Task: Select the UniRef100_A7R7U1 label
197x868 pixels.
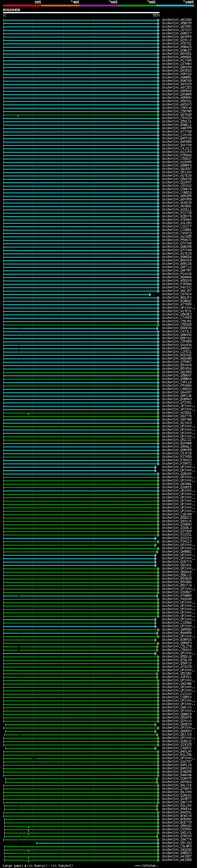Action: 177,43
